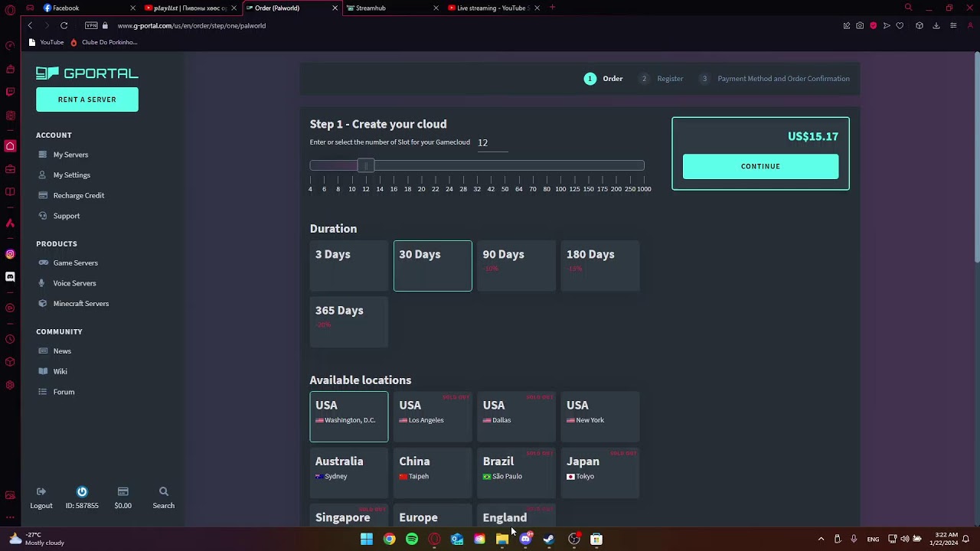Image resolution: width=980 pixels, height=551 pixels.
Task: Click the Recharge Credit link
Action: [x=78, y=195]
